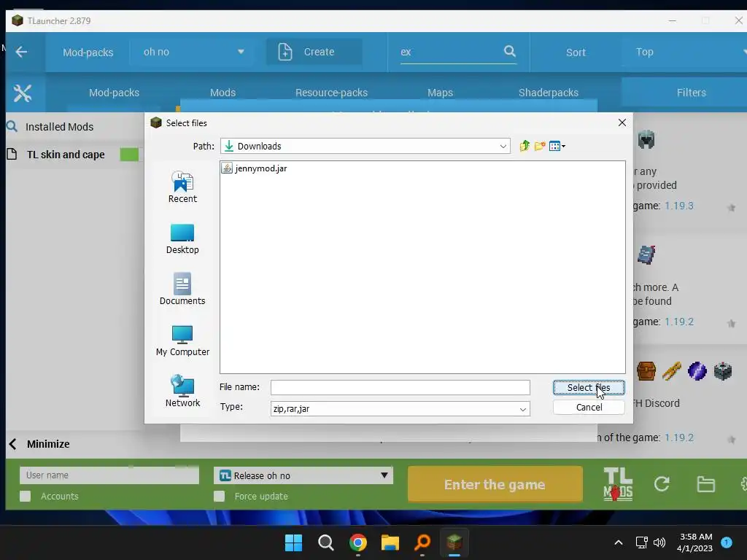Select TL skin and cape entry

(66, 155)
